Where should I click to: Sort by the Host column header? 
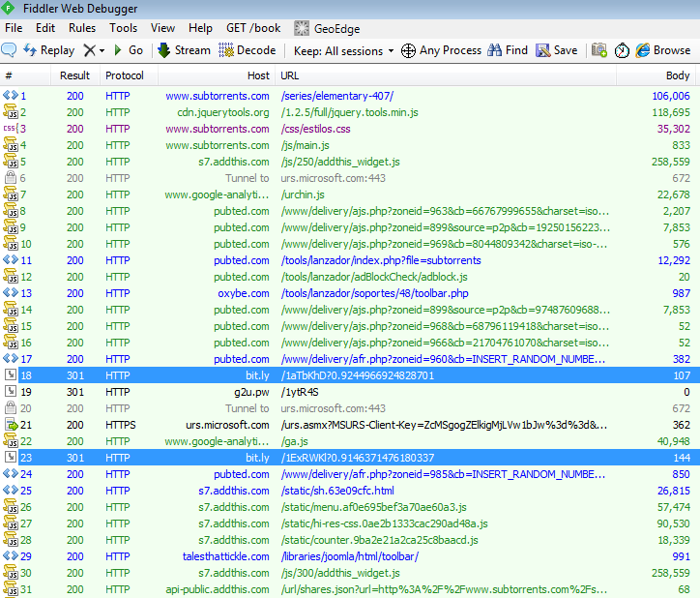(x=217, y=75)
